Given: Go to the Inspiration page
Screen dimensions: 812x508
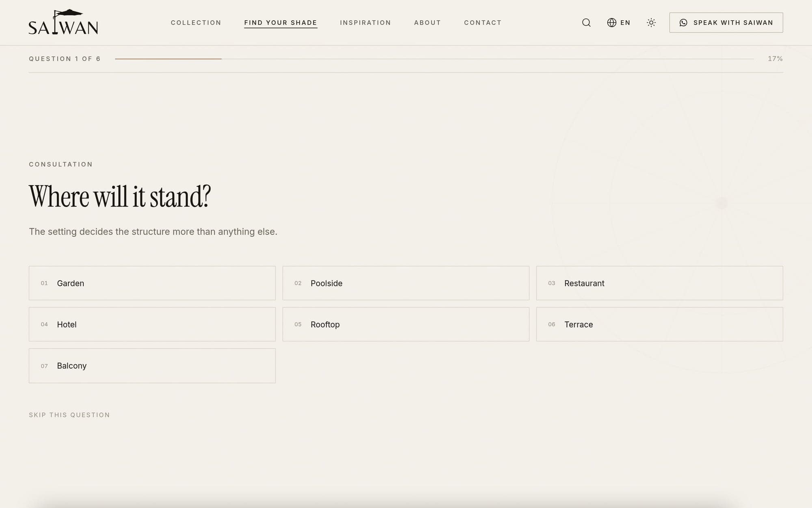Looking at the screenshot, I should click(x=365, y=23).
